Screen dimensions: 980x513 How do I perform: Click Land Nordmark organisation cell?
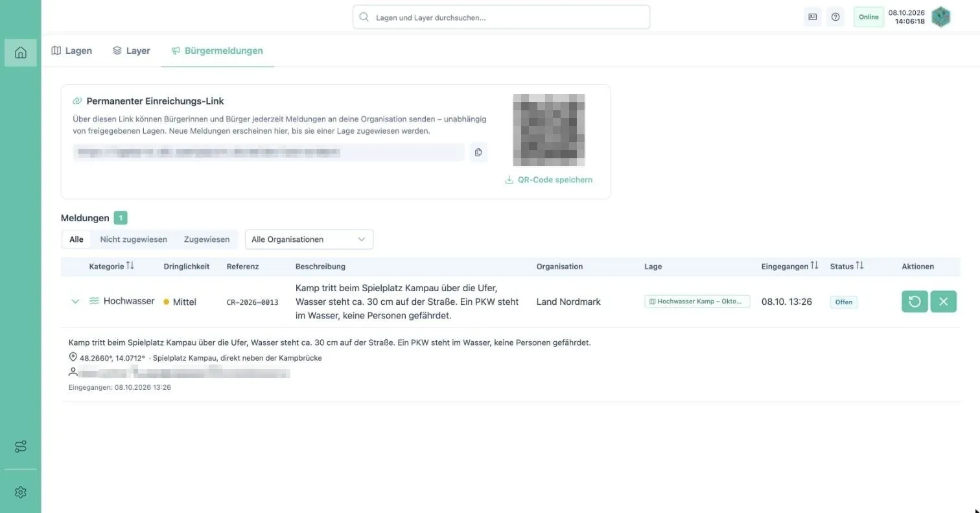[568, 302]
